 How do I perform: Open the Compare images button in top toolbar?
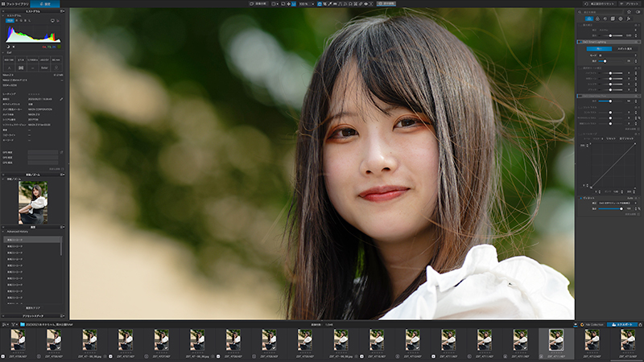(x=258, y=4)
